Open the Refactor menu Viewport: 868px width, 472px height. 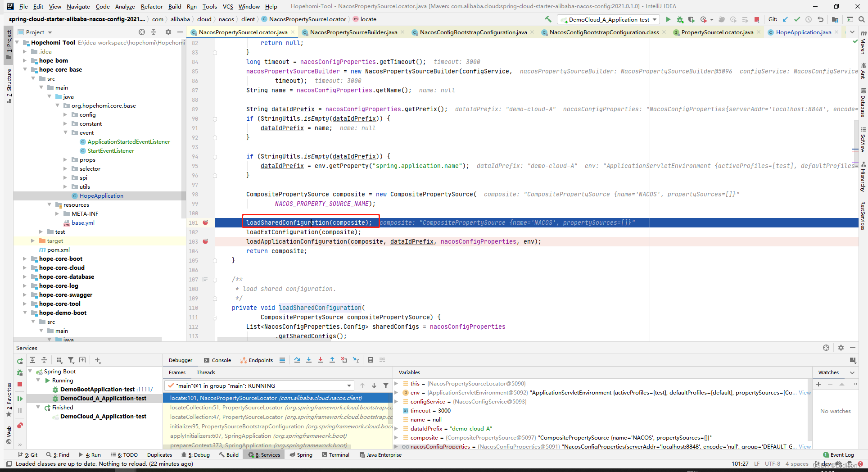click(x=152, y=6)
